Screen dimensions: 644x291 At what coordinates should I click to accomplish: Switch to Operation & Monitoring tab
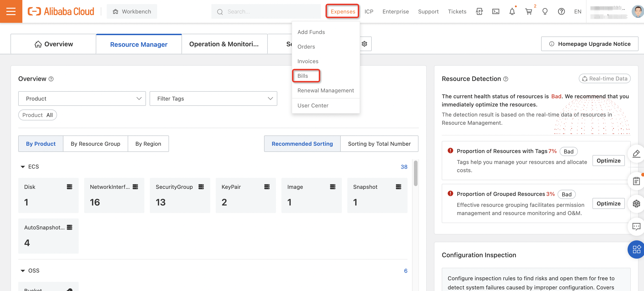click(x=224, y=44)
